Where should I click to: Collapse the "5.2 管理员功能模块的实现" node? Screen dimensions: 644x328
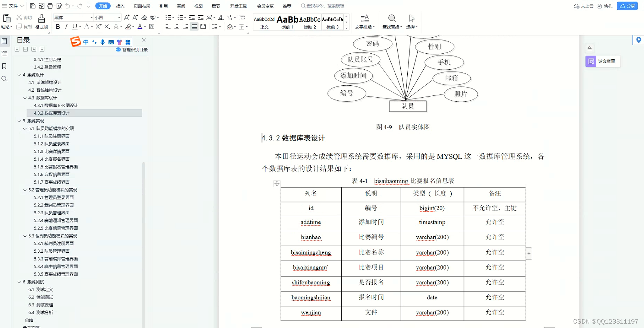(x=25, y=190)
